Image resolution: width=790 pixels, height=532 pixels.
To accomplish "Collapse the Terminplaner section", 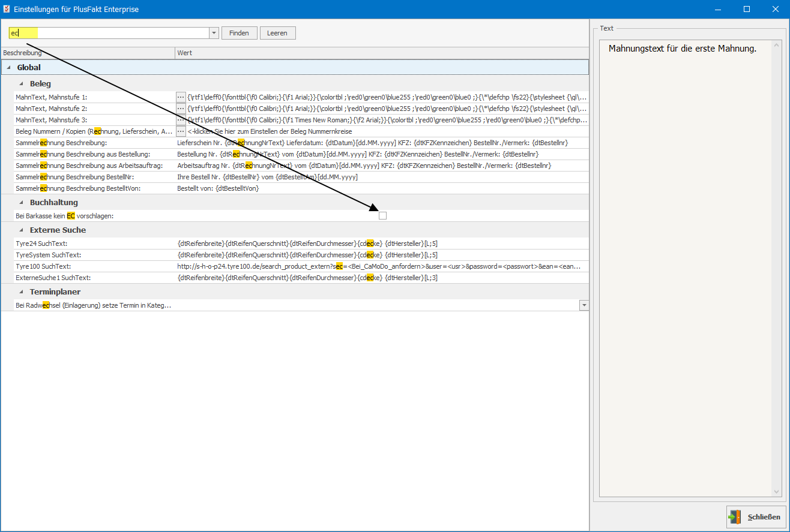I will point(21,292).
